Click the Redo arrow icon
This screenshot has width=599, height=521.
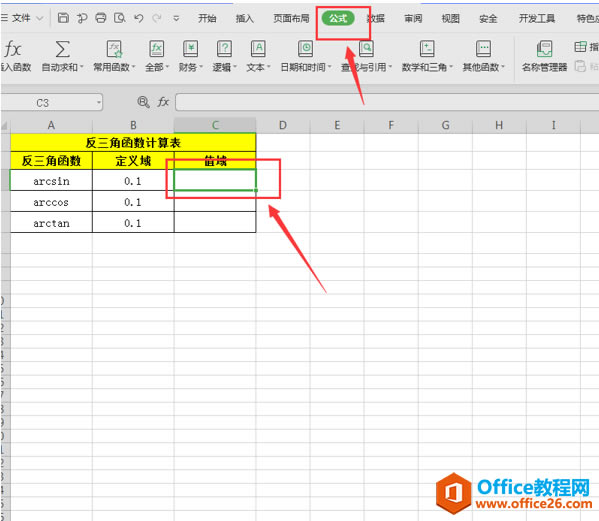pyautogui.click(x=157, y=18)
